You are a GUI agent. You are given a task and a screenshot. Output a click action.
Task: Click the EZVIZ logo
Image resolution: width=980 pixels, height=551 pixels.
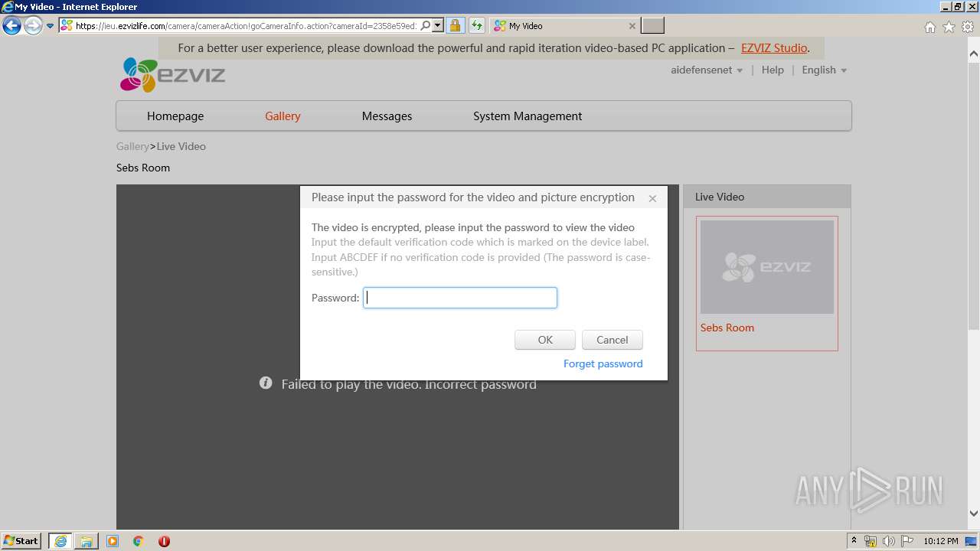point(172,74)
